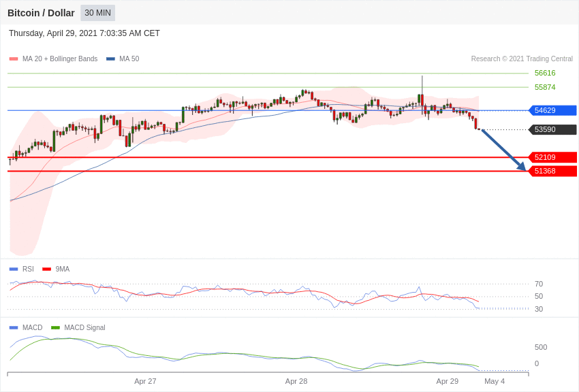Click the 30 MIN timeframe badge

point(98,13)
